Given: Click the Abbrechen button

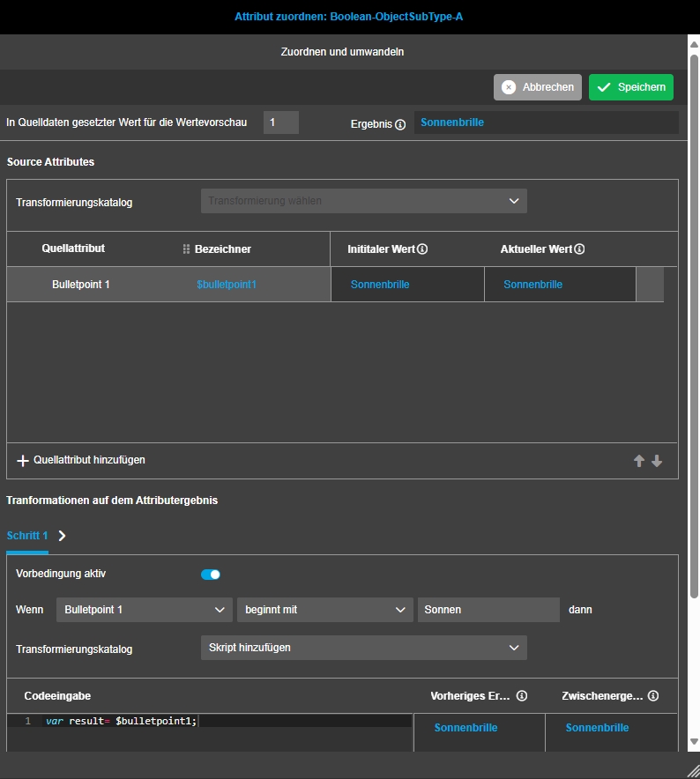Looking at the screenshot, I should 538,87.
